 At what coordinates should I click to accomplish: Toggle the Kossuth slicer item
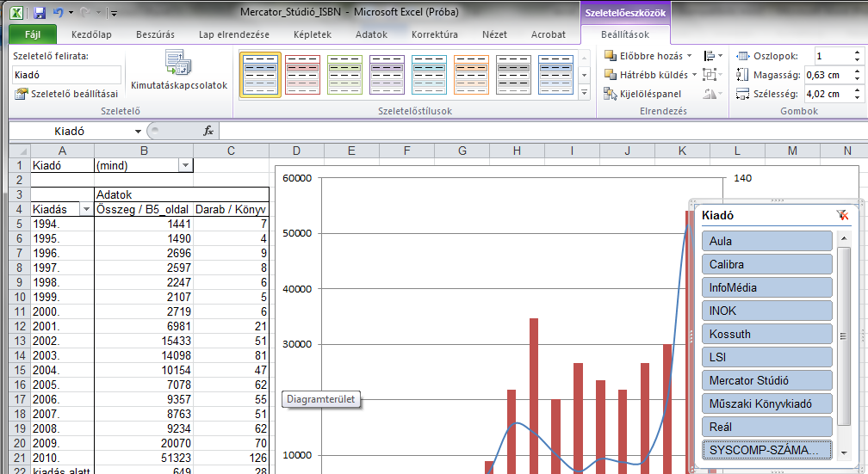766,334
